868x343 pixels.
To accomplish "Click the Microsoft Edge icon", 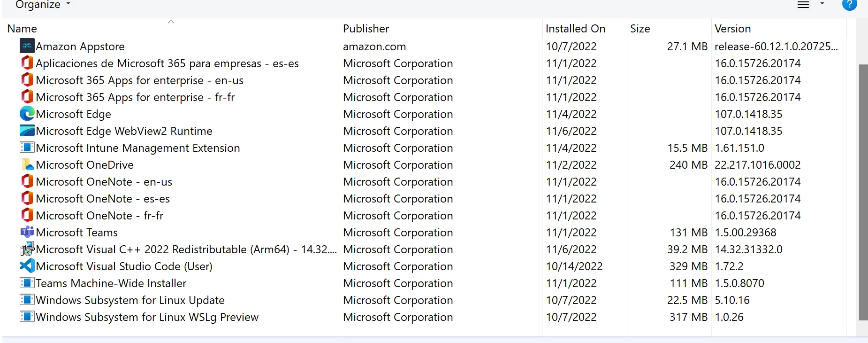I will point(27,114).
